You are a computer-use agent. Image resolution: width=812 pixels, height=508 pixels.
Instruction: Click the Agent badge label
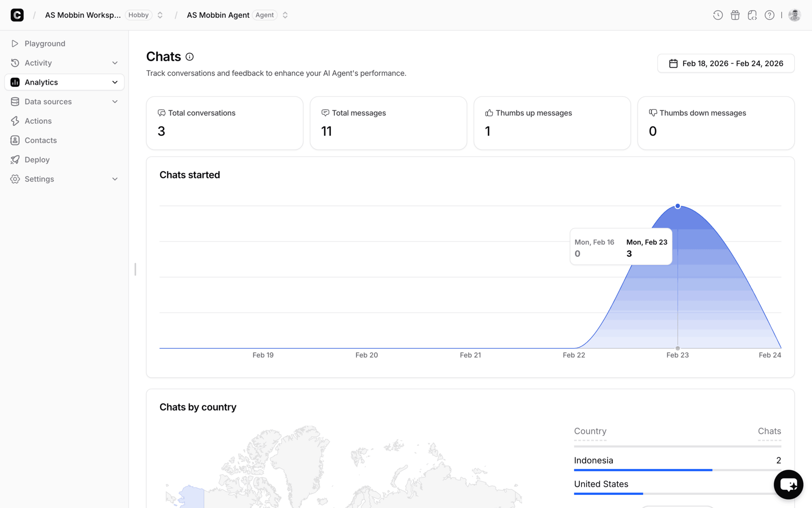coord(265,15)
